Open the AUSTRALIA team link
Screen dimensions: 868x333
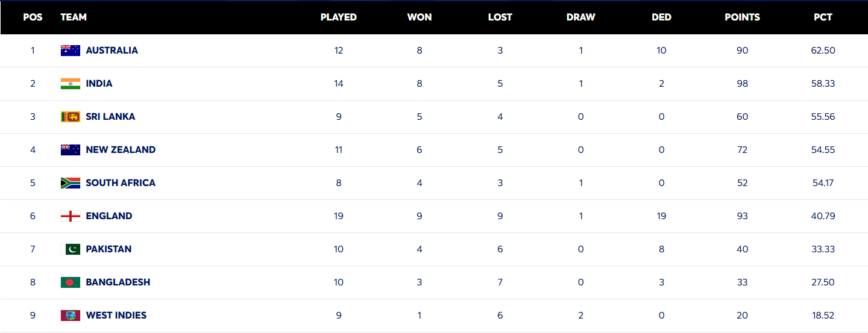pos(112,51)
